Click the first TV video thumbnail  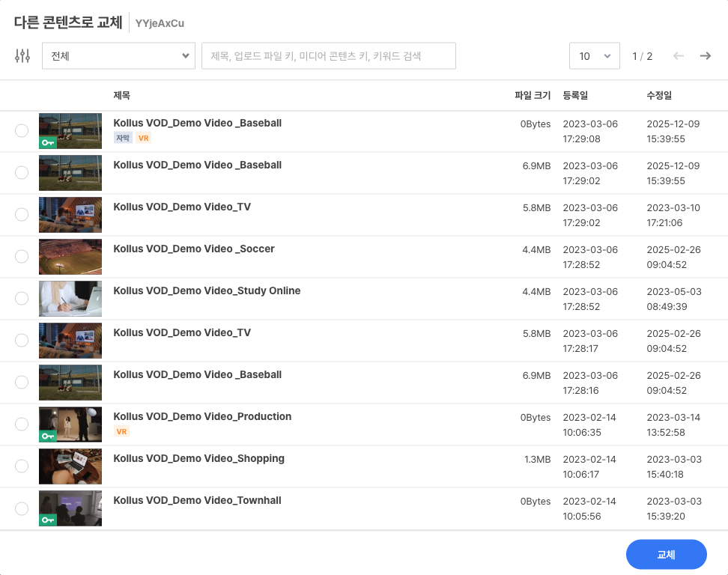(x=70, y=214)
